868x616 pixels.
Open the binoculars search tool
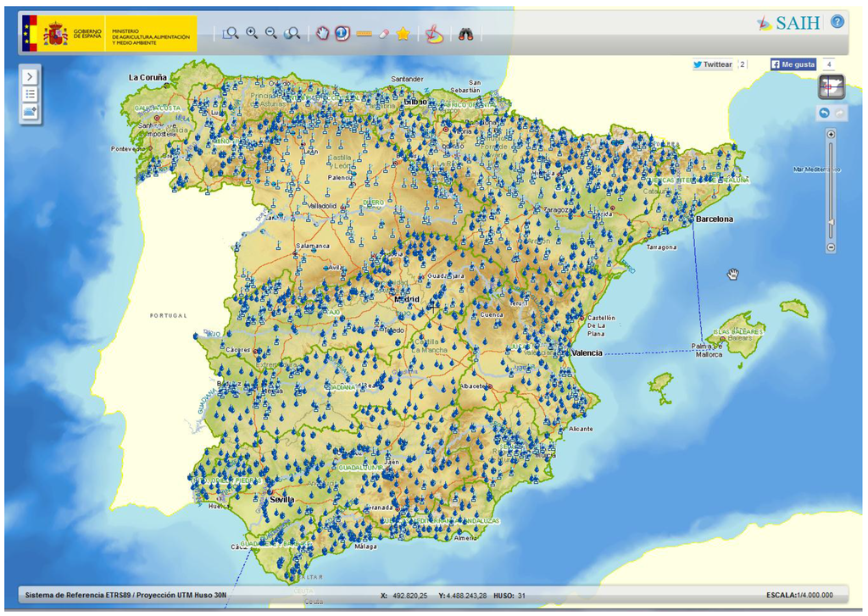(465, 34)
